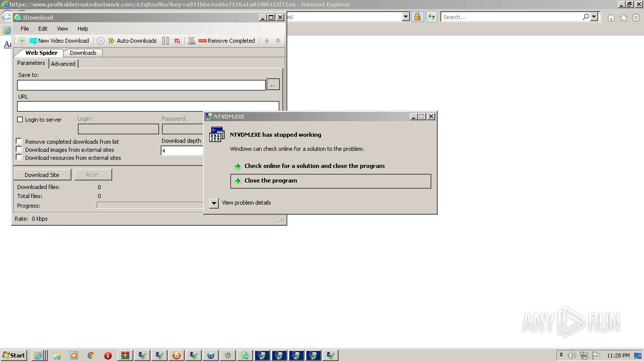Click the IE security lock icon
This screenshot has width=644, height=362.
417,17
